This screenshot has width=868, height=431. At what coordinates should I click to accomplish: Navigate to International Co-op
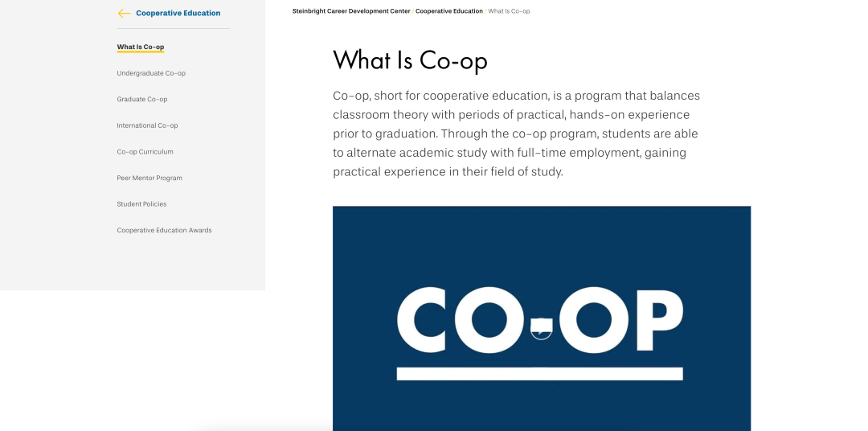point(147,125)
